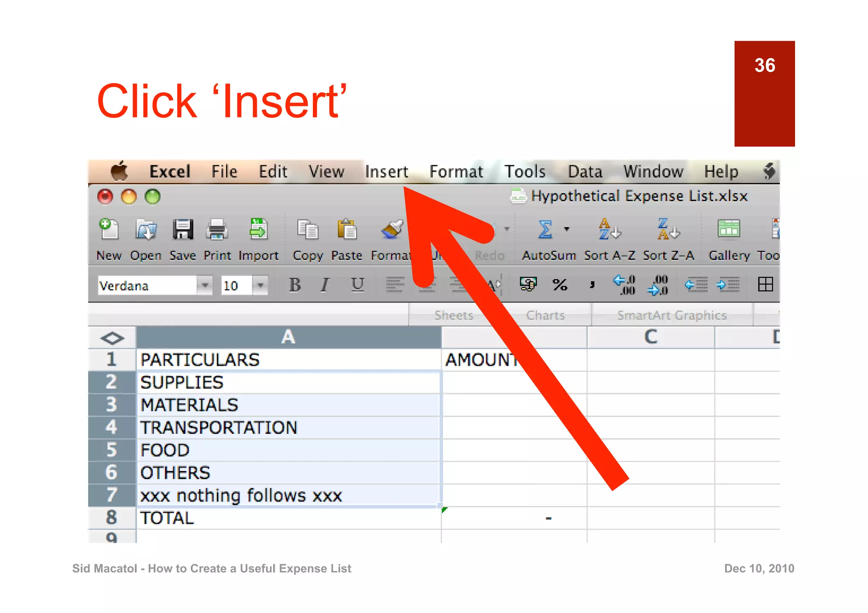Select column C header
This screenshot has width=868, height=613.
pyautogui.click(x=651, y=338)
